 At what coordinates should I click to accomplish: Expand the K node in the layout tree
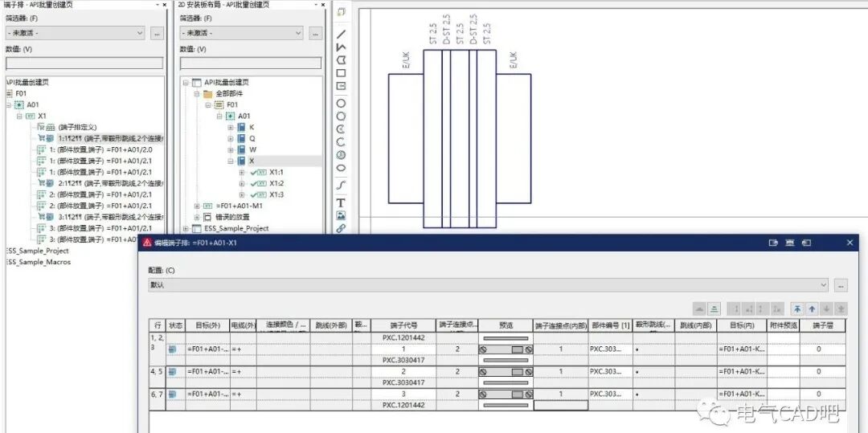[231, 127]
